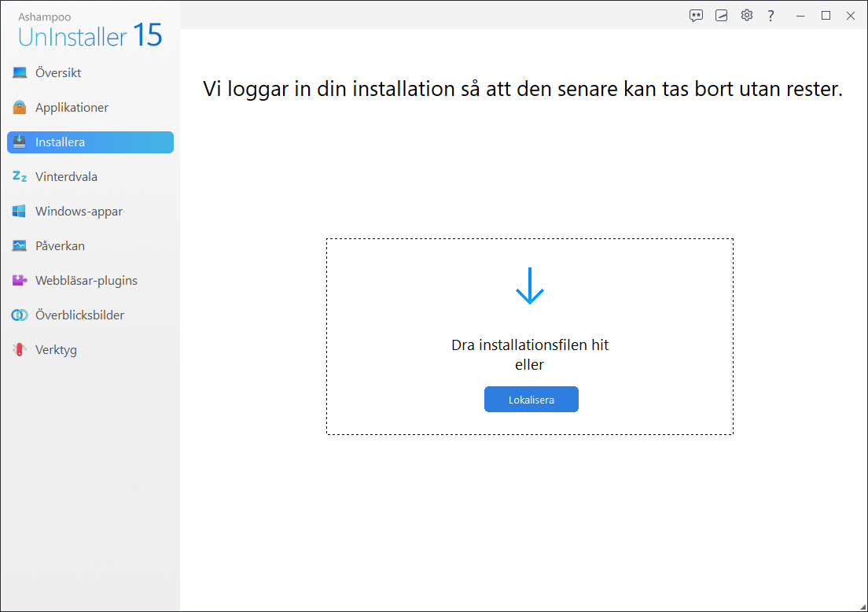Click the Installera download icon

(20, 142)
